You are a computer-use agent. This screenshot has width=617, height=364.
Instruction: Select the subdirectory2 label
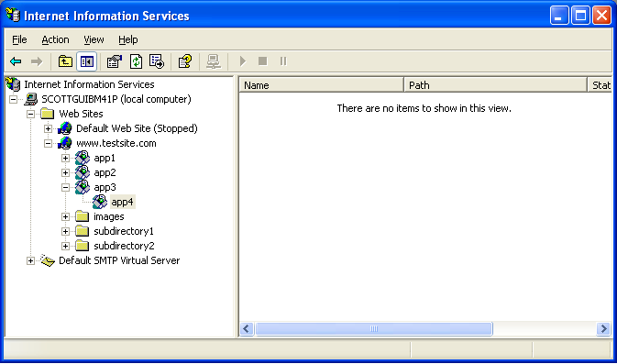pyautogui.click(x=124, y=246)
